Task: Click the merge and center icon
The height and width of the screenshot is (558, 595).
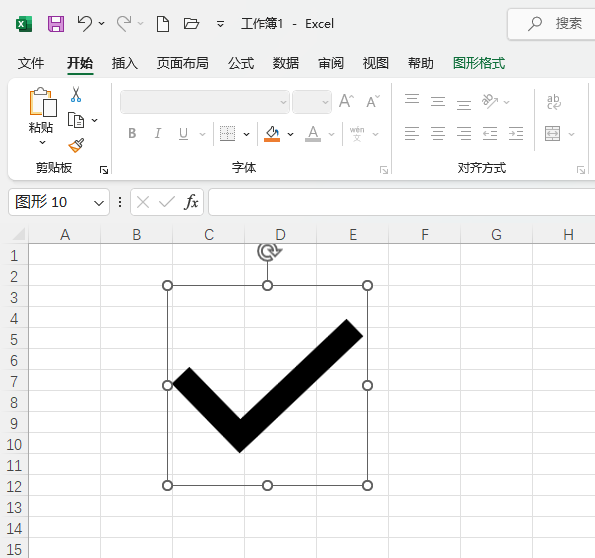Action: point(552,134)
